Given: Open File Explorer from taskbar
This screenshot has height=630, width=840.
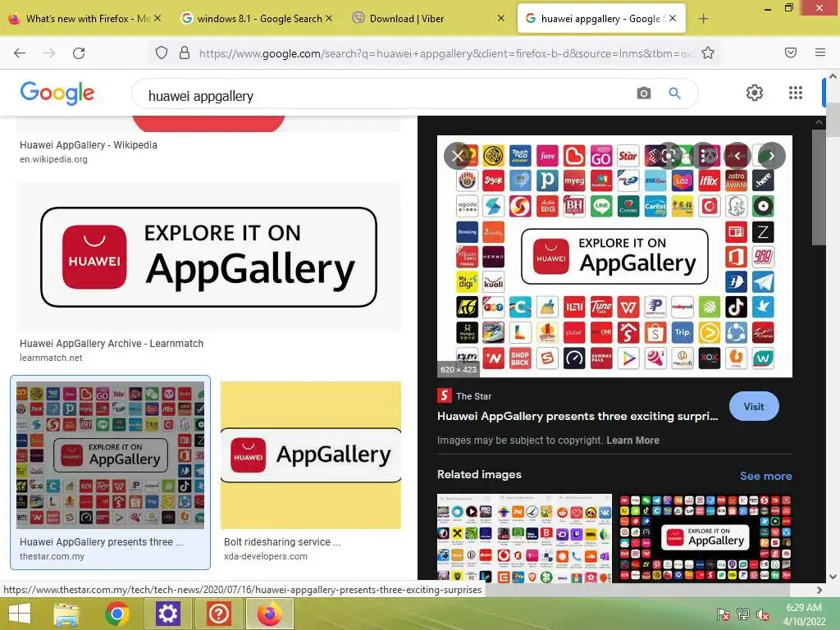Looking at the screenshot, I should (66, 614).
